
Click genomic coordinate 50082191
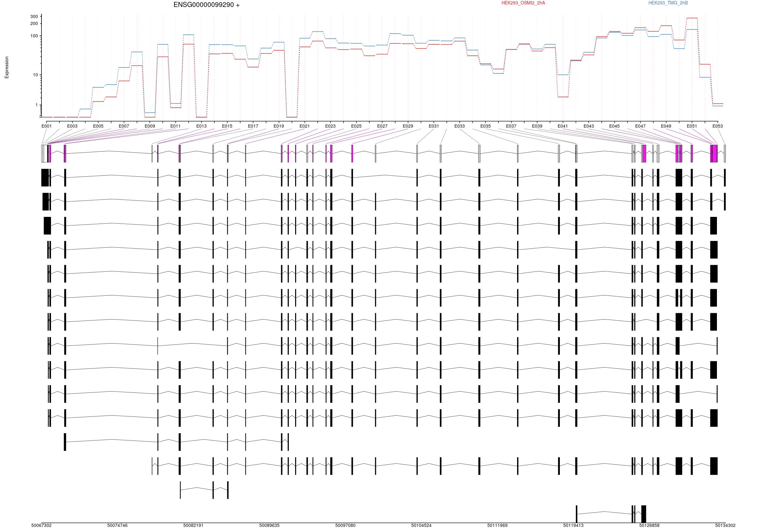click(193, 525)
